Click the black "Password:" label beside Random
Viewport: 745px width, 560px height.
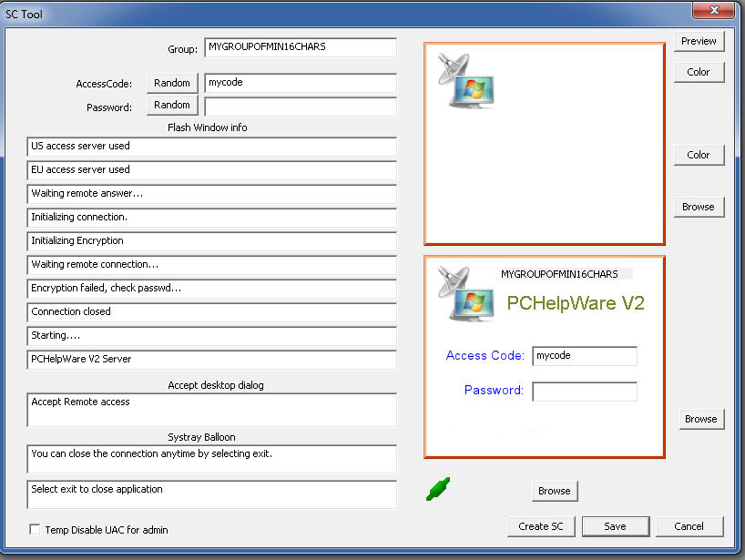109,107
